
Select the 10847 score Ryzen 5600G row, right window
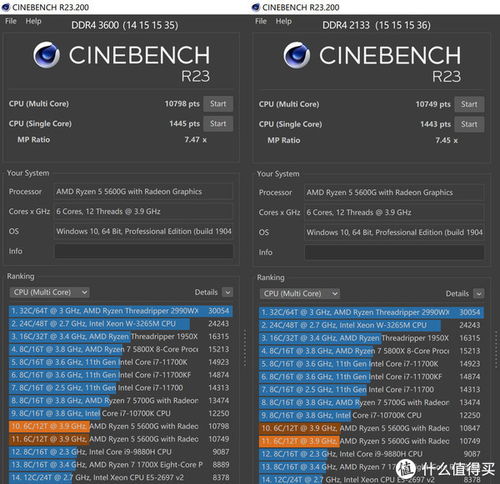pyautogui.click(x=371, y=428)
